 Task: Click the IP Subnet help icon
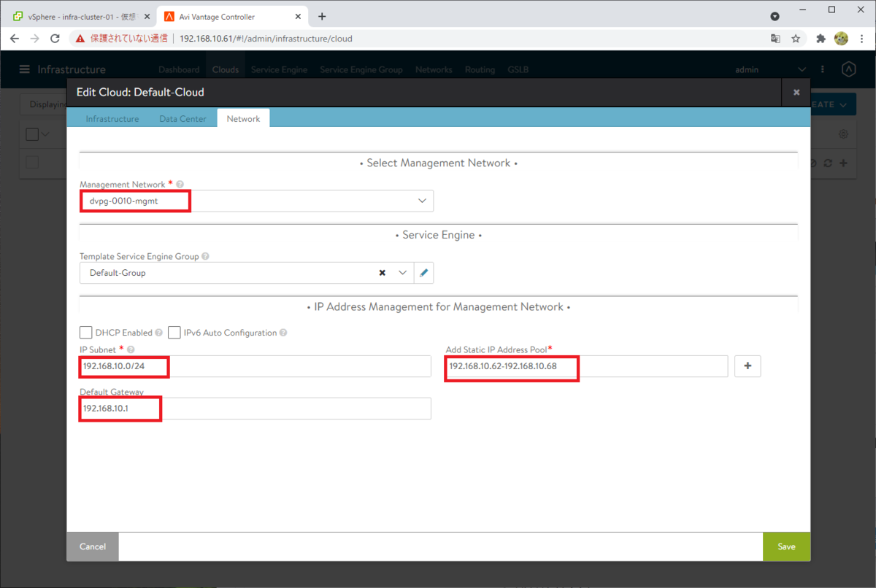(x=131, y=349)
